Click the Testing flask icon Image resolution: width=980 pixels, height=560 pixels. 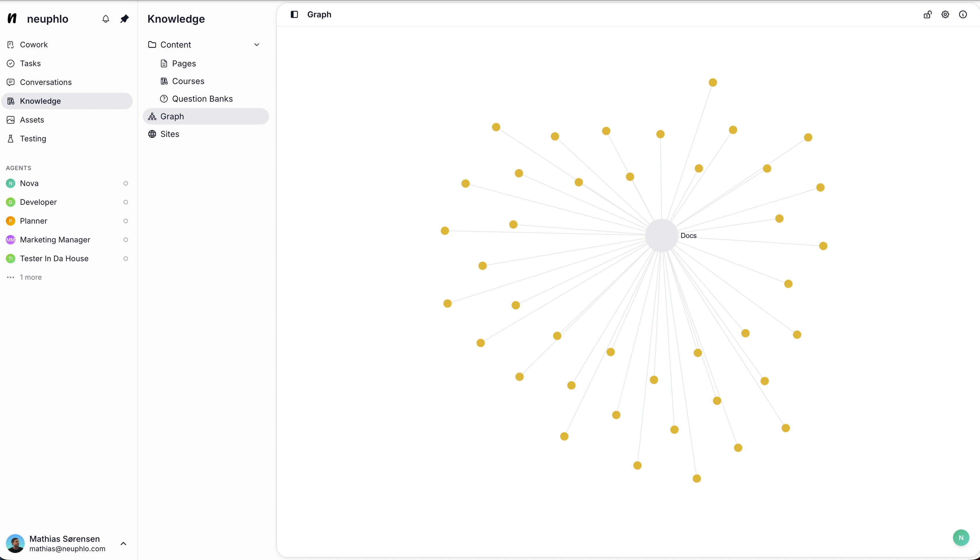(x=11, y=139)
